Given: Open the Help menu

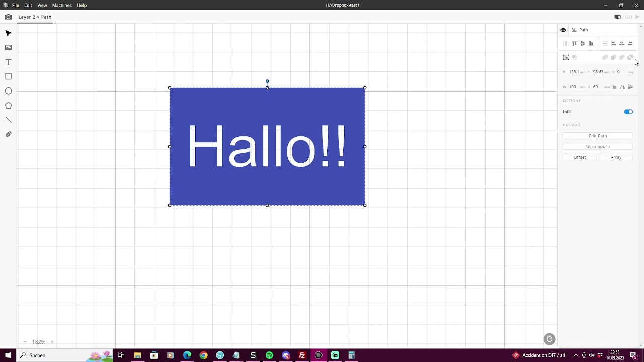Looking at the screenshot, I should pyautogui.click(x=82, y=5).
